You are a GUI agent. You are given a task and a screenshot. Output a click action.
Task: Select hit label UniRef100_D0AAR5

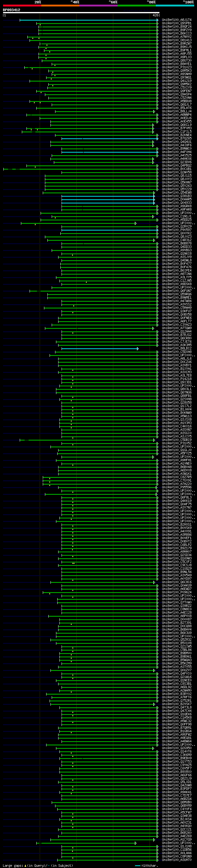176,200
